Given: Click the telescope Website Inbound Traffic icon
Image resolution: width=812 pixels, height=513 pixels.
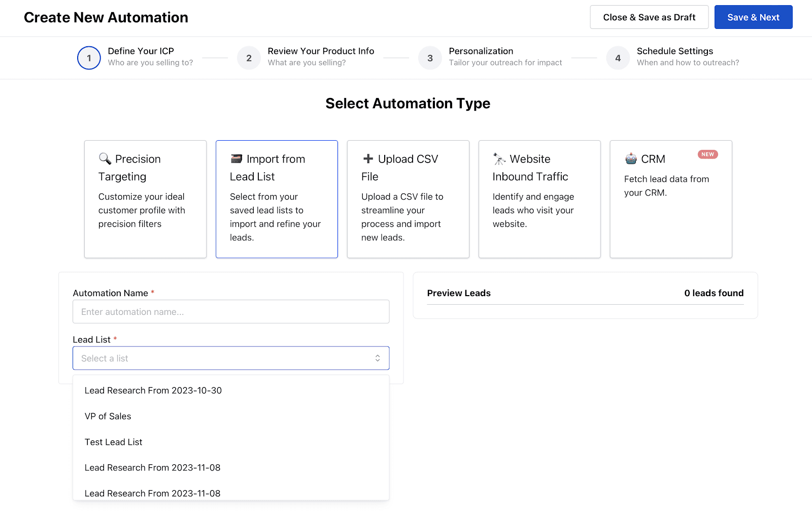Looking at the screenshot, I should tap(499, 159).
